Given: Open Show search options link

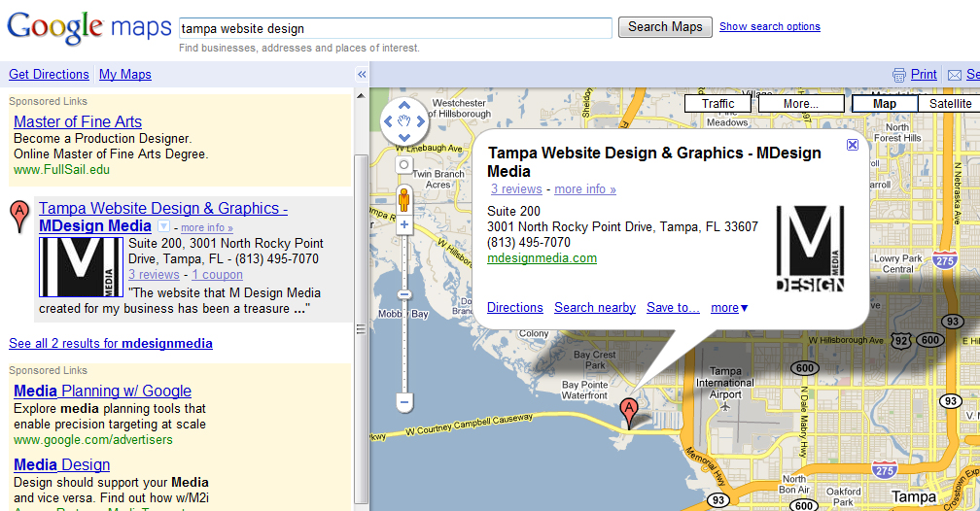Looking at the screenshot, I should coord(769,26).
